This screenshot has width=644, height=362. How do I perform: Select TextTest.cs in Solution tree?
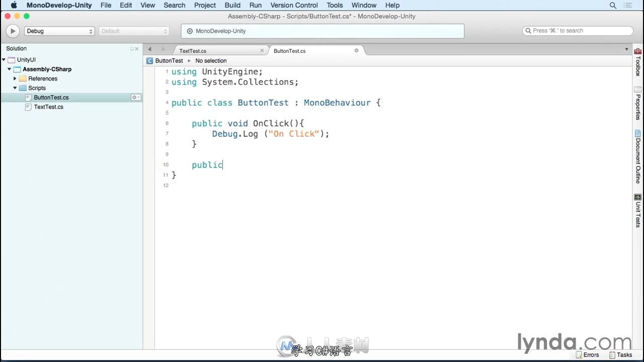pos(48,107)
